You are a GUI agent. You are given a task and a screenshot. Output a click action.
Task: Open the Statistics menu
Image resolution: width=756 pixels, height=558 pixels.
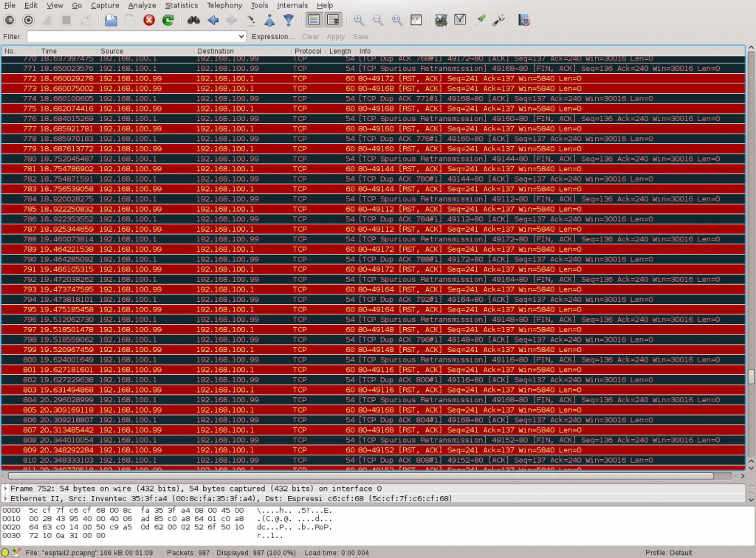(181, 5)
